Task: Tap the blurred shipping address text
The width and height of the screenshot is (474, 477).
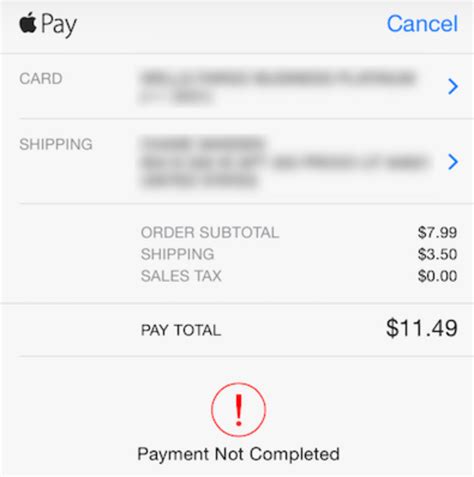Action: coord(284,162)
